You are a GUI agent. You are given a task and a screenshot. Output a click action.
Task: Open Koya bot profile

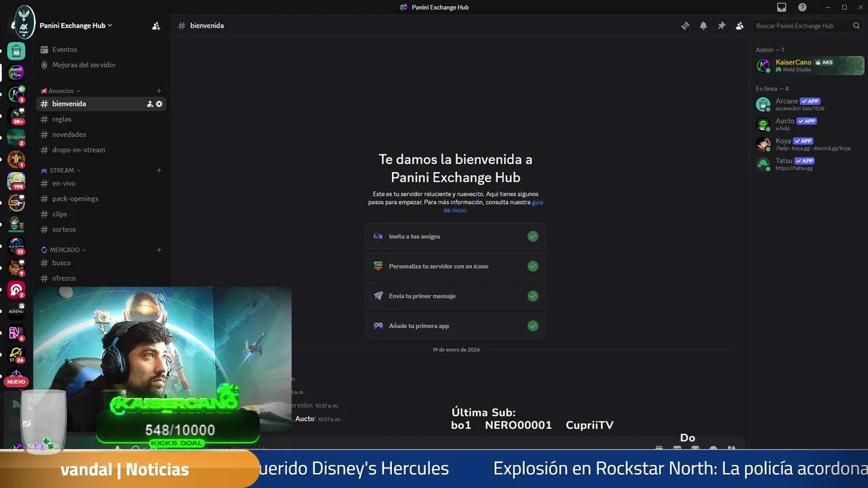click(809, 144)
